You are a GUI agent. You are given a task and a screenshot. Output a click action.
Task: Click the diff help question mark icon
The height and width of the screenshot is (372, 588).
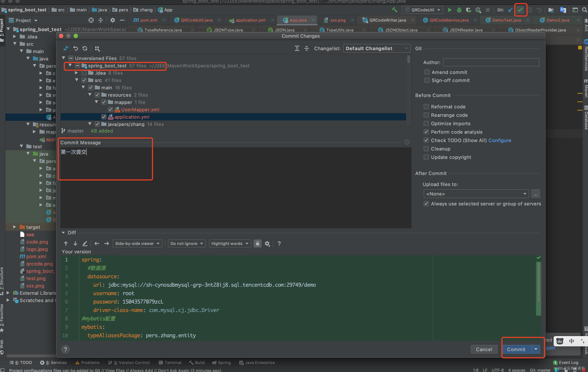pyautogui.click(x=279, y=243)
